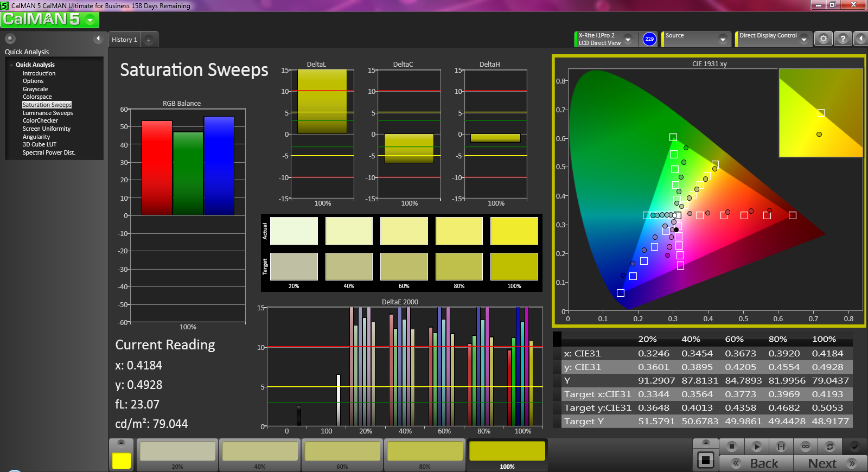
Task: Toggle the round button above Quick Analysis
Action: [x=10, y=39]
